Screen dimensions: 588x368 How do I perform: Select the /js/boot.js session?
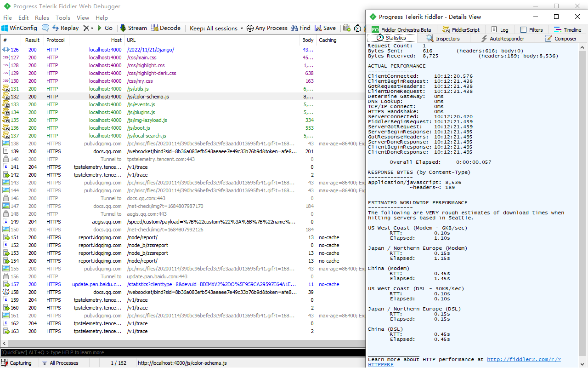click(183, 128)
